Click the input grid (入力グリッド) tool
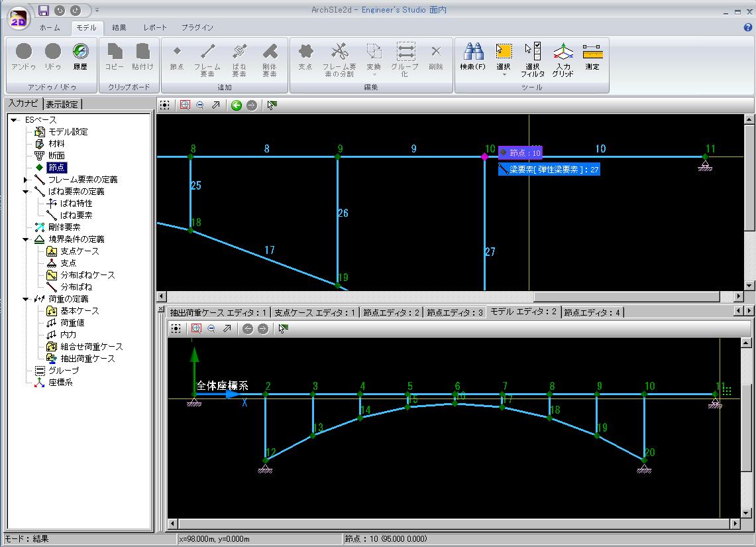The width and height of the screenshot is (756, 547). (x=563, y=60)
